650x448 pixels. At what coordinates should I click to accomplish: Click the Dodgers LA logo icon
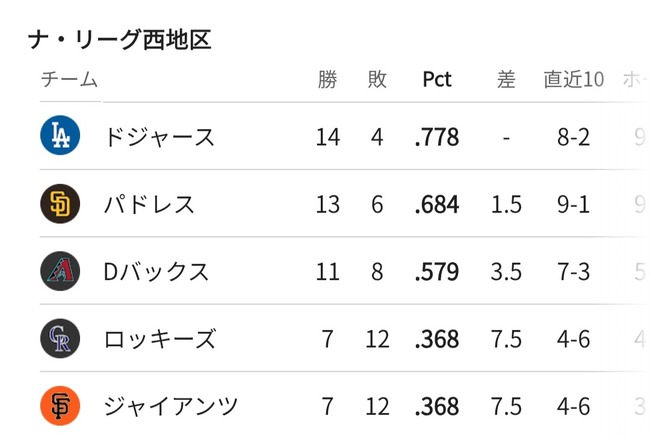click(x=60, y=136)
